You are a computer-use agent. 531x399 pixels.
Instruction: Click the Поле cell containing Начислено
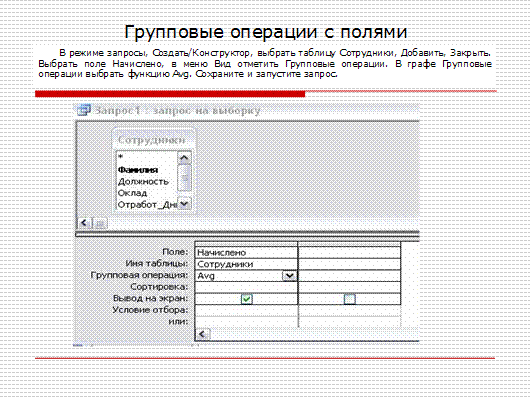point(246,253)
